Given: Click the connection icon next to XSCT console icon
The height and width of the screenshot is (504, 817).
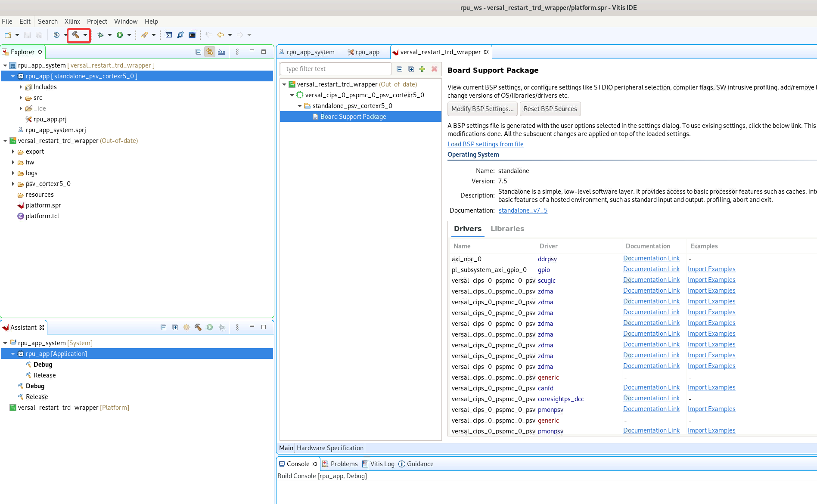Looking at the screenshot, I should point(180,35).
